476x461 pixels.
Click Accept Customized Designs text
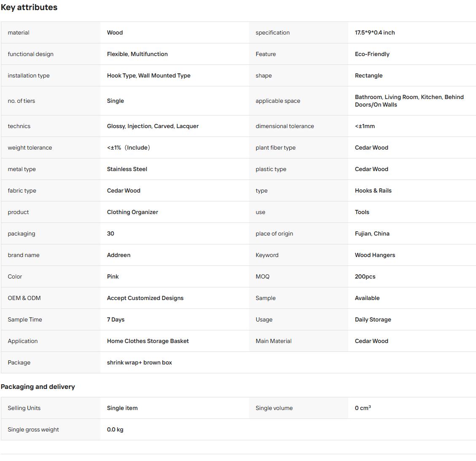145,298
